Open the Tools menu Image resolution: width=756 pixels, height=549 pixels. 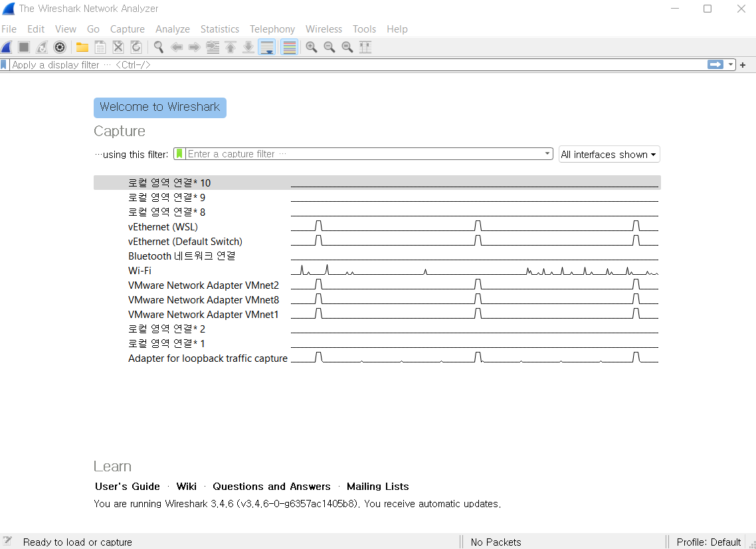[364, 29]
